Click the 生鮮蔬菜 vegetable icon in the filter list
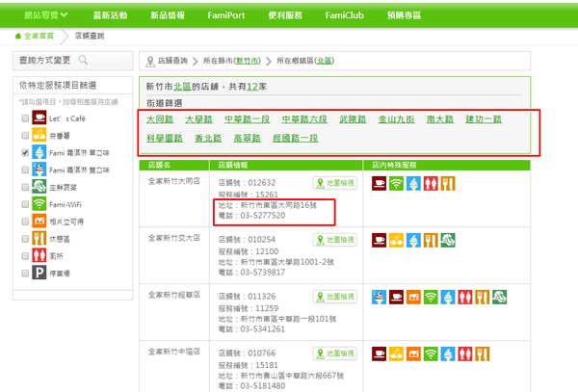Viewport: 578px width, 392px height. (x=39, y=187)
